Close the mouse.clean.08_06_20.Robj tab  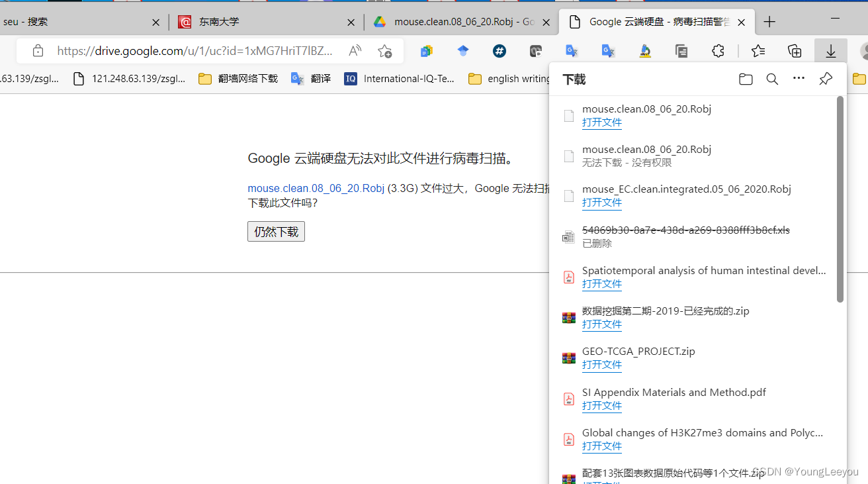(546, 22)
